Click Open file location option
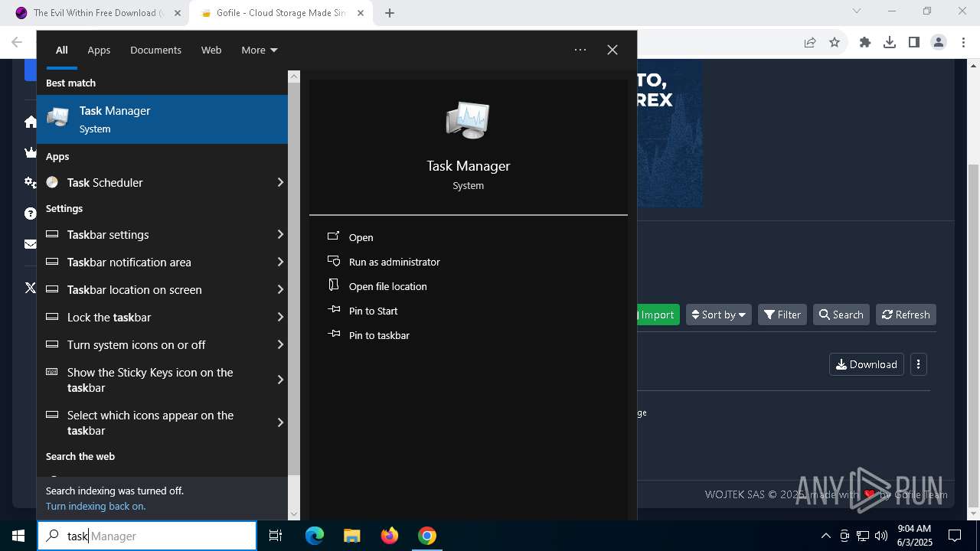Image resolution: width=980 pixels, height=551 pixels. coord(388,286)
